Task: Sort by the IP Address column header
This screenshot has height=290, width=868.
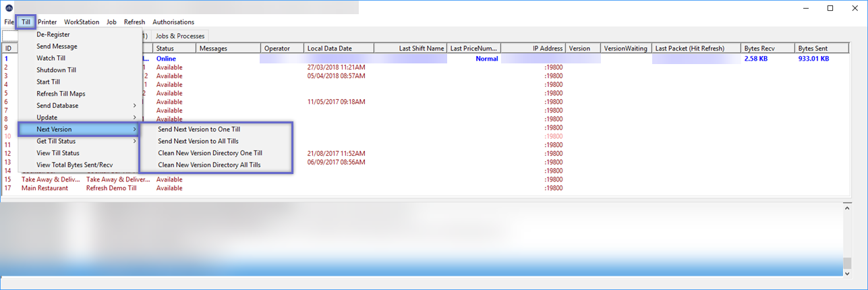Action: click(x=547, y=49)
